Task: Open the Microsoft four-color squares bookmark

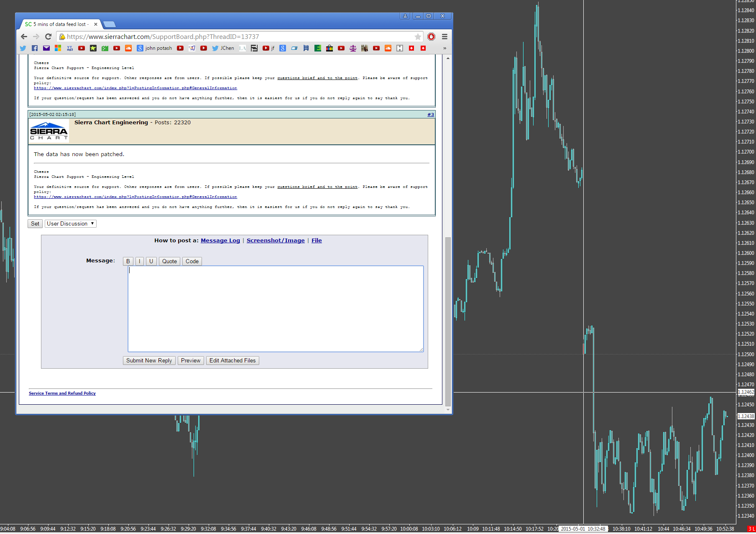Action: 58,48
